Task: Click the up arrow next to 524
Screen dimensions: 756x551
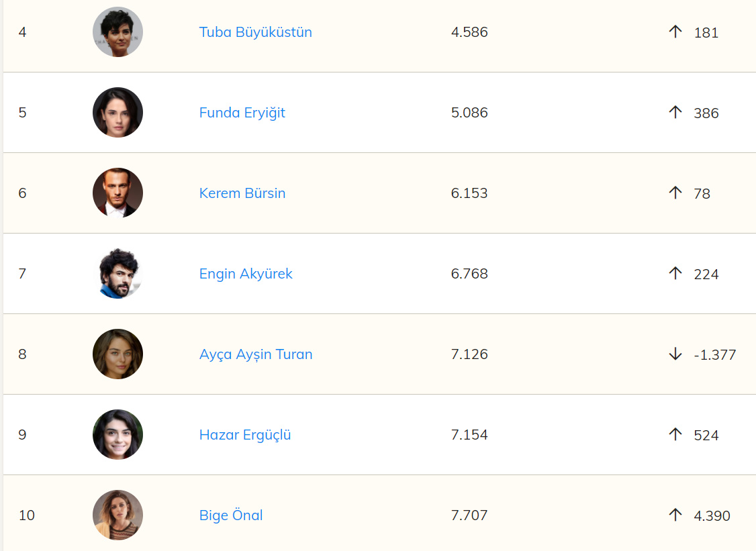Action: (x=675, y=434)
